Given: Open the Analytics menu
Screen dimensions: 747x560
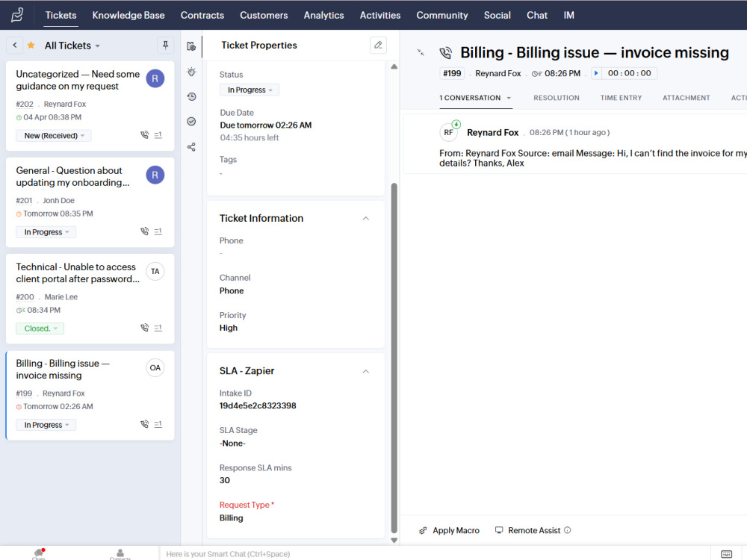Looking at the screenshot, I should click(x=324, y=15).
